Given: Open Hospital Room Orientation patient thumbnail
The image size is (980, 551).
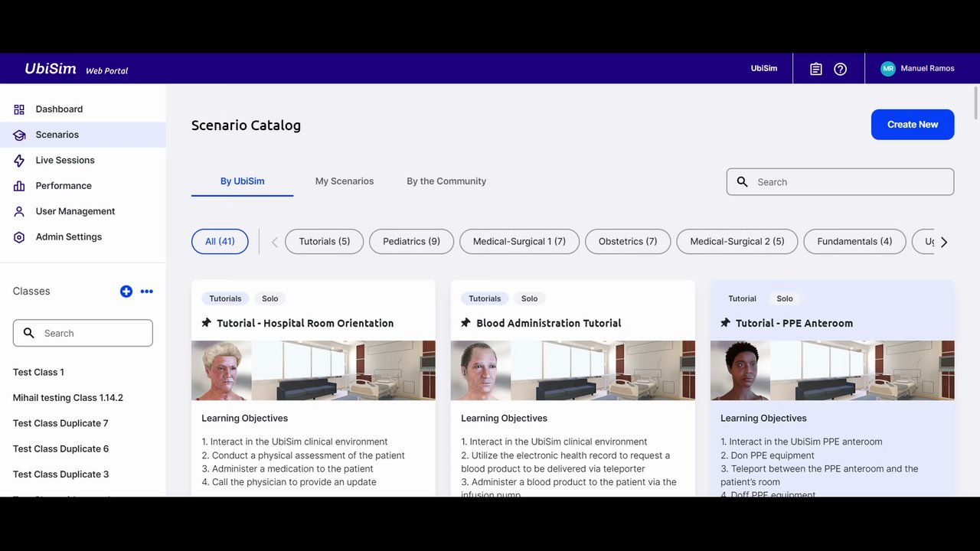Looking at the screenshot, I should 222,370.
